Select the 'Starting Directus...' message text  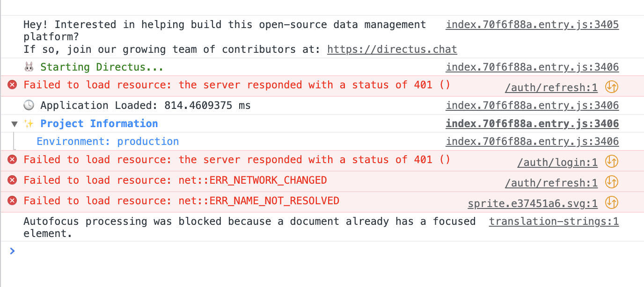pyautogui.click(x=102, y=67)
